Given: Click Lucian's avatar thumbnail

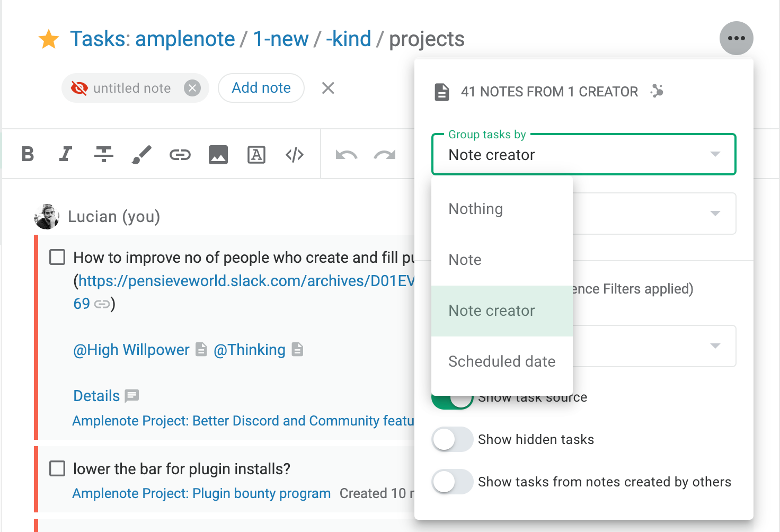Looking at the screenshot, I should 47,217.
